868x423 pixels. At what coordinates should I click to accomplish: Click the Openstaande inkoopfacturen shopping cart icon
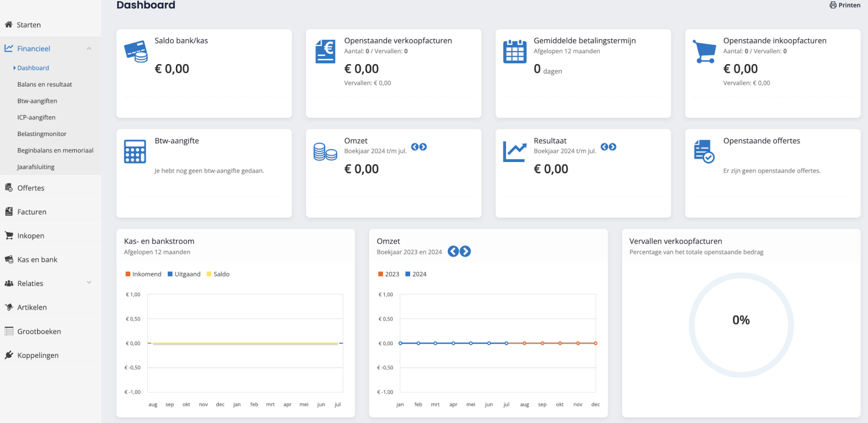pos(704,51)
